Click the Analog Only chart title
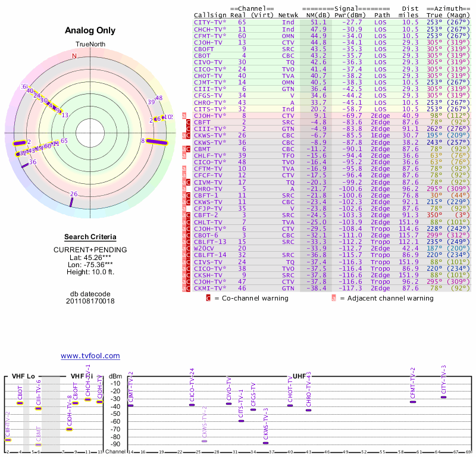This screenshot has width=476, height=457. pos(90,30)
